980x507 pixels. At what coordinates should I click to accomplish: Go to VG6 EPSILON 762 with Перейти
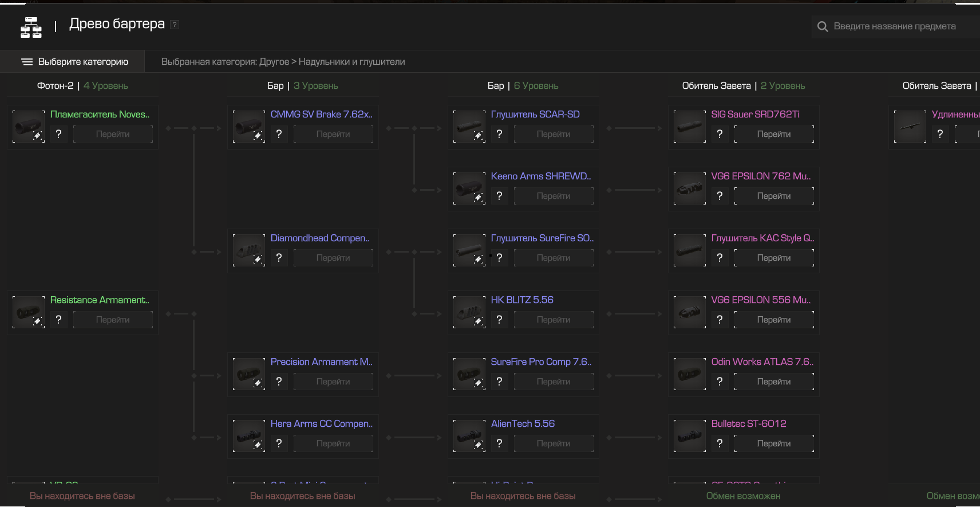tap(774, 196)
